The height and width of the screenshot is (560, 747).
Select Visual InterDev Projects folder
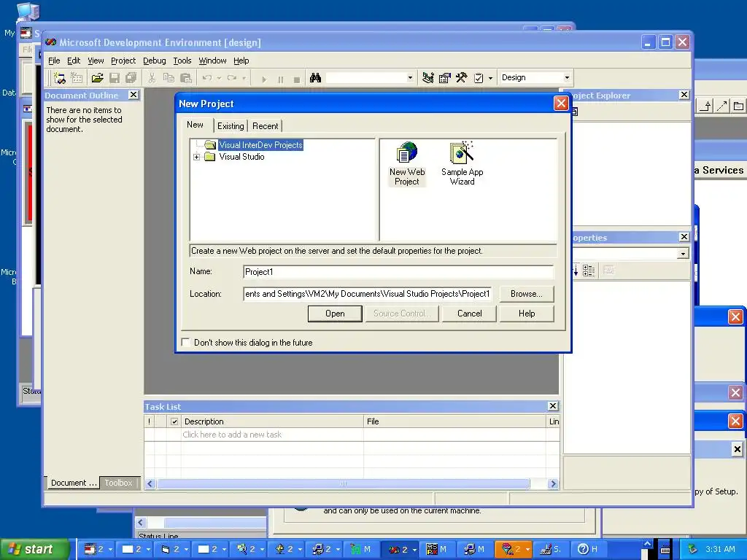260,145
